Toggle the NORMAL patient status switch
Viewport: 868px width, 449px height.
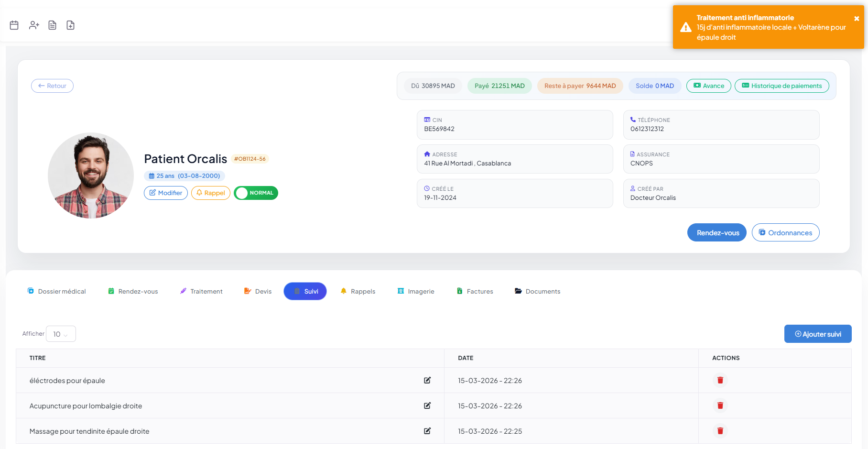click(x=256, y=193)
